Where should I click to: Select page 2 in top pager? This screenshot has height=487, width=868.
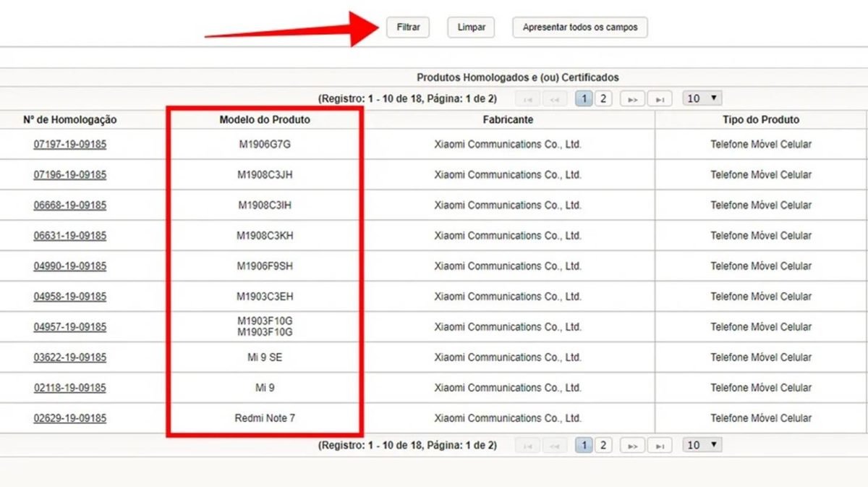pyautogui.click(x=603, y=98)
